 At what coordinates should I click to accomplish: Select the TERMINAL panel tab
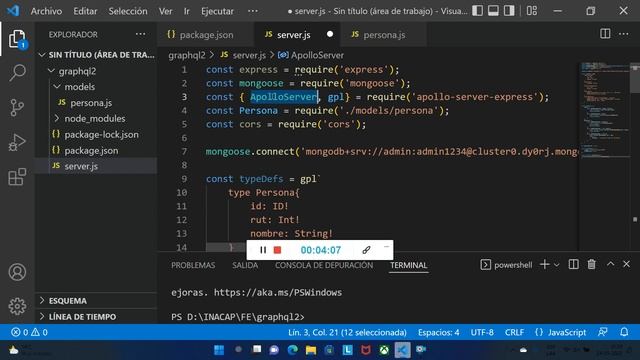408,265
